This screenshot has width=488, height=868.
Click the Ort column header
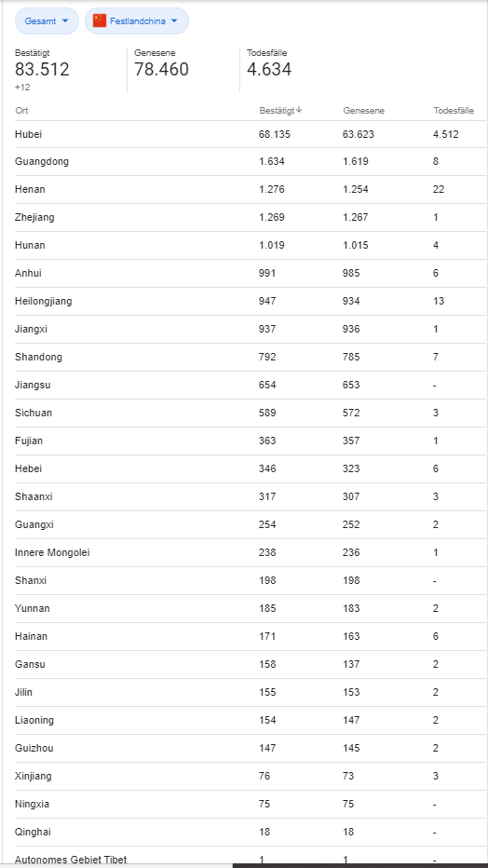[x=21, y=111]
